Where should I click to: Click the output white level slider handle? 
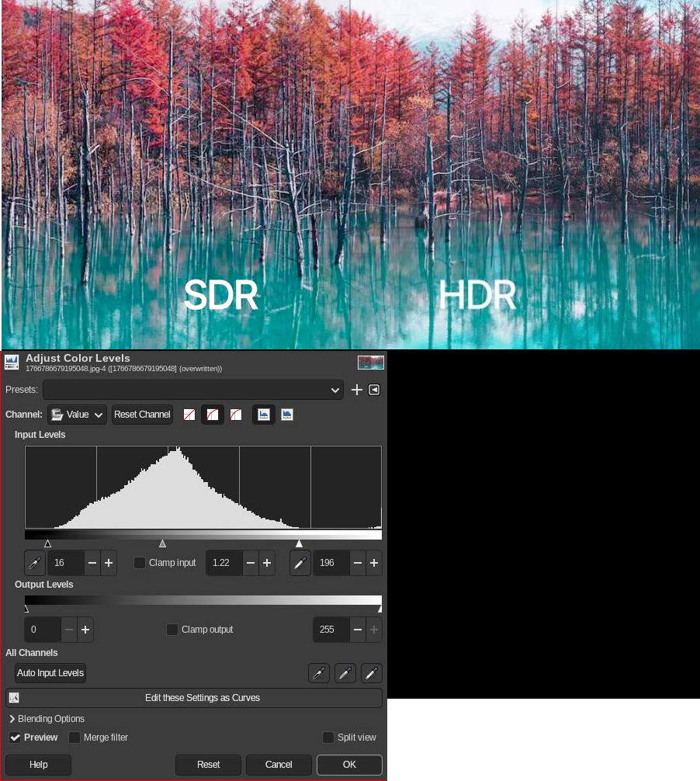click(x=379, y=609)
